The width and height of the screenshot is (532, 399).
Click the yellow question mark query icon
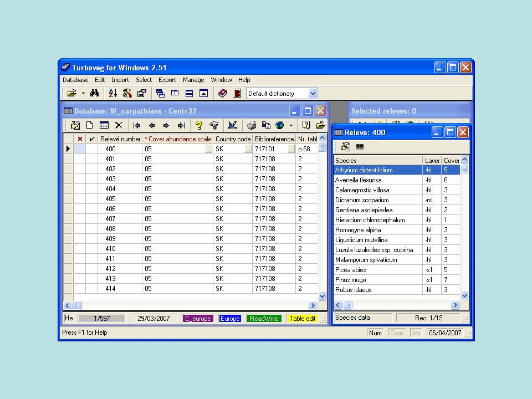199,126
